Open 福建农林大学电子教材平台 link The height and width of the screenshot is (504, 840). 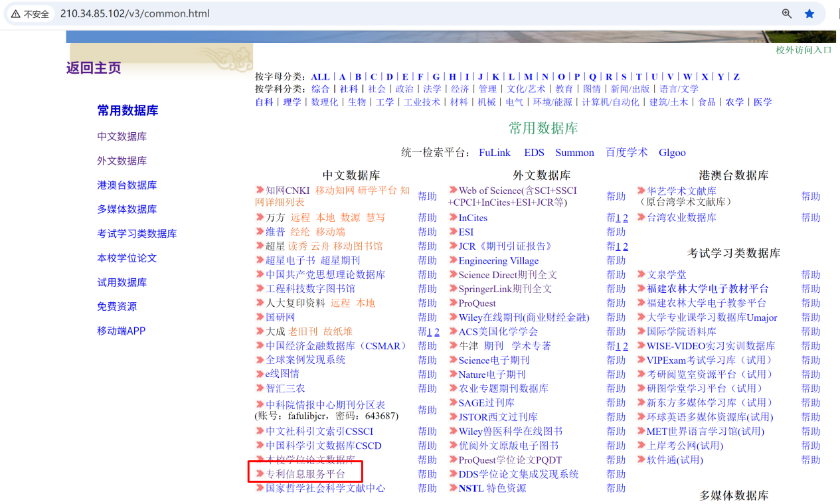tap(708, 289)
